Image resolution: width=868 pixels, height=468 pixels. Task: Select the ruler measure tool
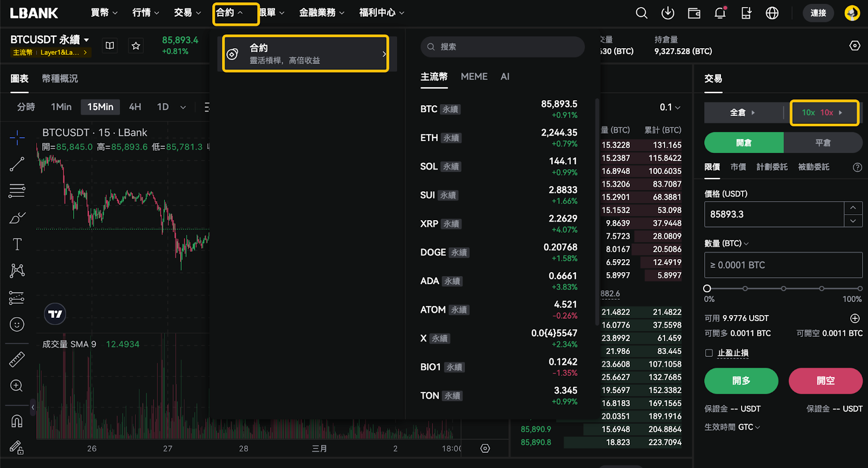point(17,359)
